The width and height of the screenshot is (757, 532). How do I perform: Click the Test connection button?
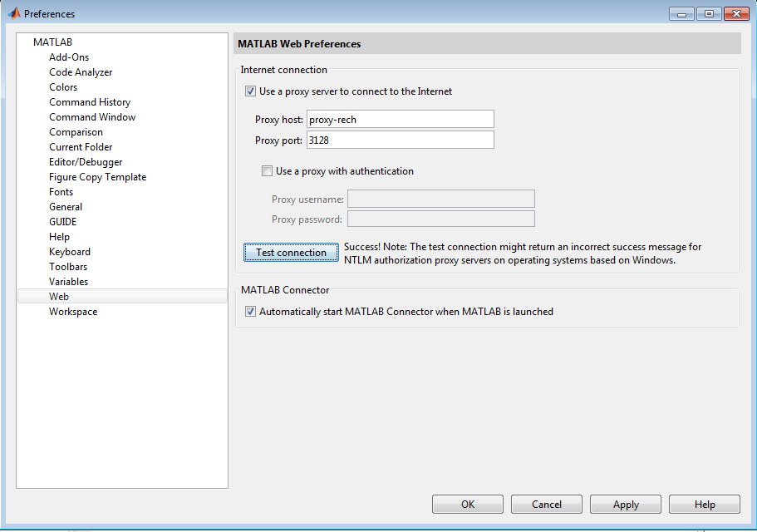pos(291,253)
